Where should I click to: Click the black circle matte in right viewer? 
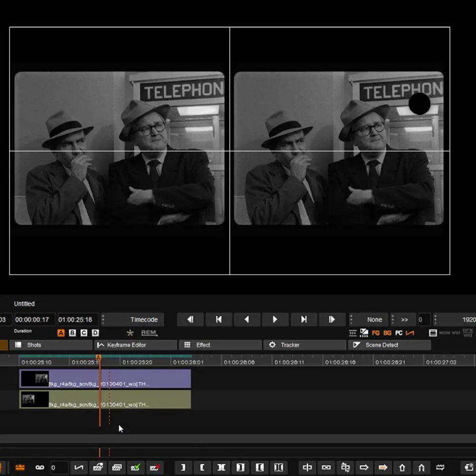pyautogui.click(x=419, y=104)
